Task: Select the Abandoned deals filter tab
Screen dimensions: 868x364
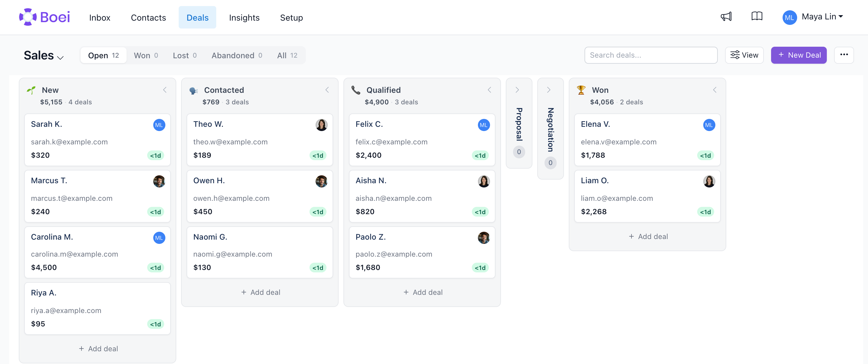Action: pyautogui.click(x=237, y=55)
